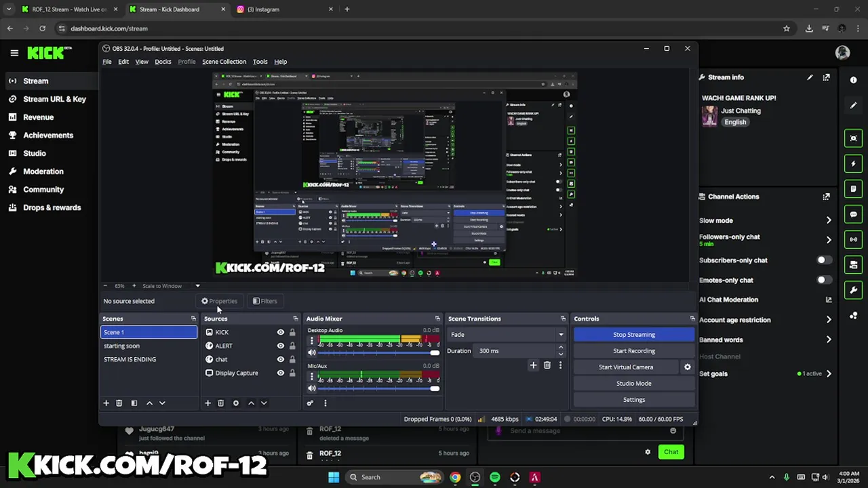This screenshot has width=868, height=488.
Task: Hide the chat source eye icon
Action: tap(280, 360)
